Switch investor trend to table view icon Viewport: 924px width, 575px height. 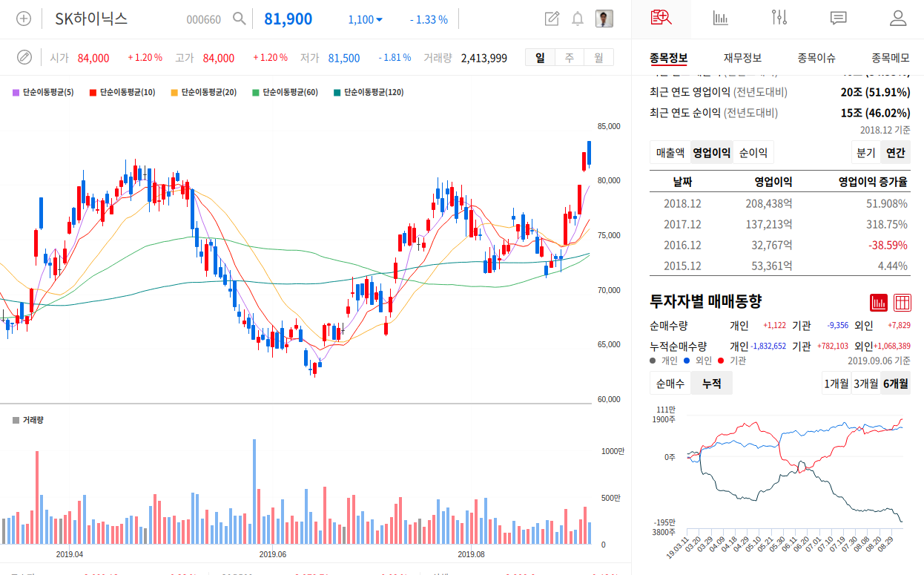(902, 302)
